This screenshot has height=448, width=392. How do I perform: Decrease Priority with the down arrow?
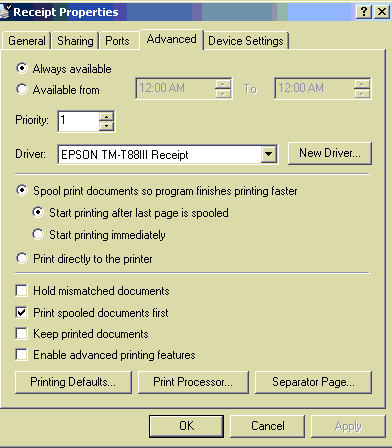[x=106, y=126]
